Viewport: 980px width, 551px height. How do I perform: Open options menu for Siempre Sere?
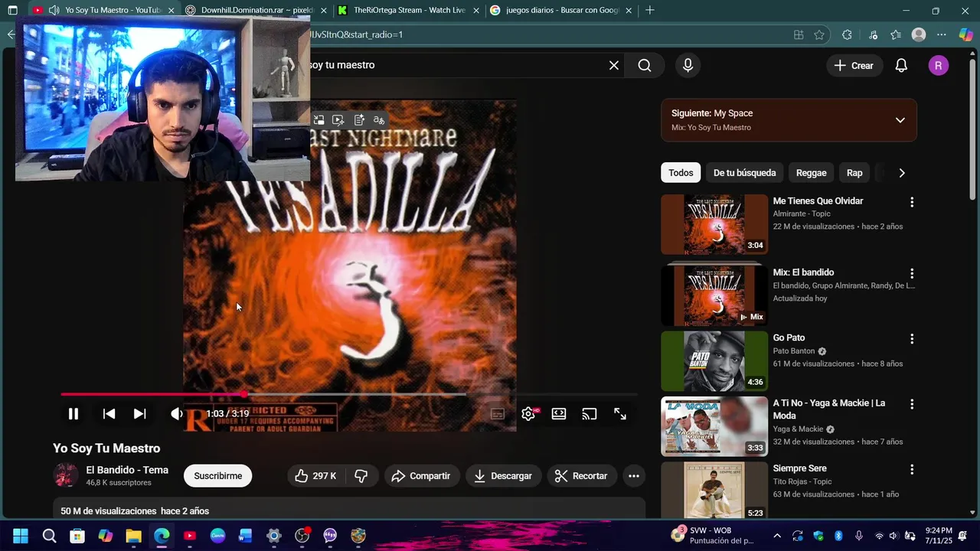[911, 470]
